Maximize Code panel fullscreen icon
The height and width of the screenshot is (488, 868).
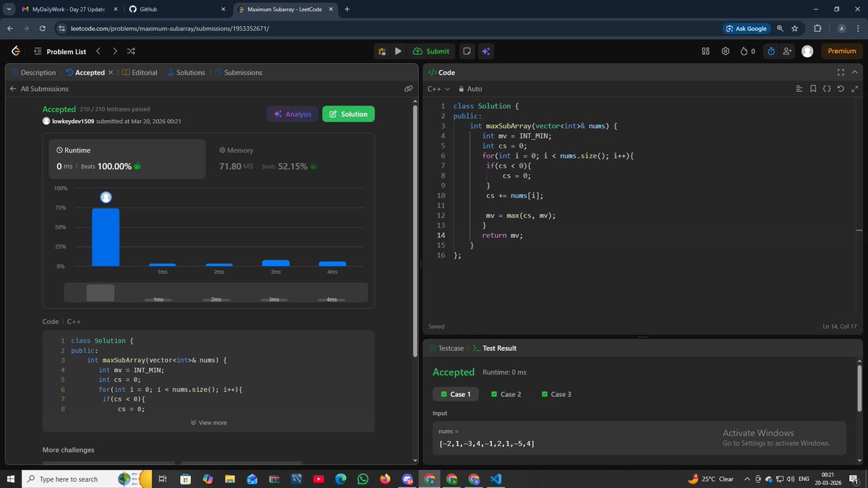tap(841, 72)
